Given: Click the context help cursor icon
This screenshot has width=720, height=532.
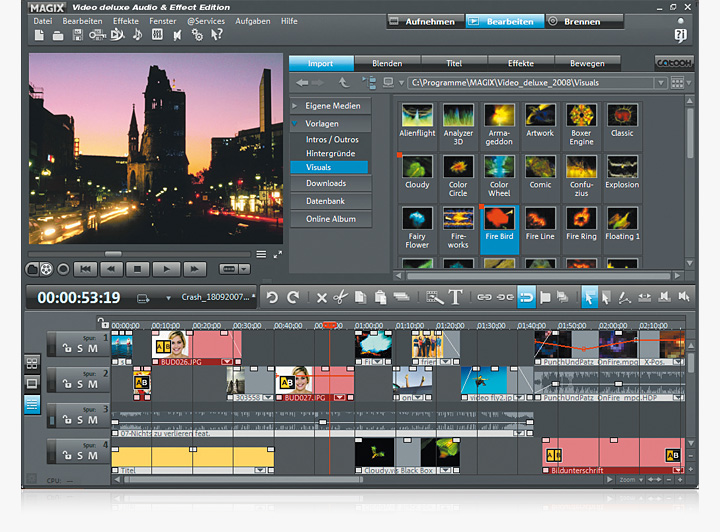Looking at the screenshot, I should tap(216, 34).
